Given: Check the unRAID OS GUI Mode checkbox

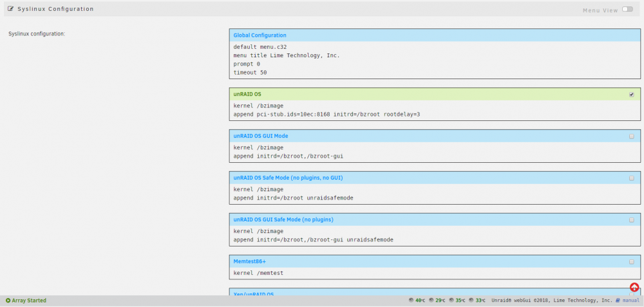Looking at the screenshot, I should 631,136.
